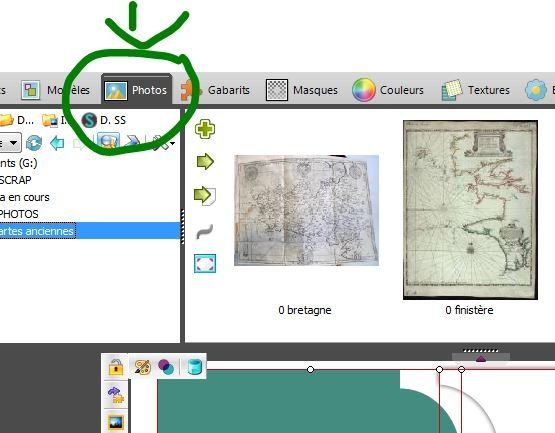The width and height of the screenshot is (555, 433).
Task: Click the blue flower tab icon
Action: pyautogui.click(x=535, y=90)
